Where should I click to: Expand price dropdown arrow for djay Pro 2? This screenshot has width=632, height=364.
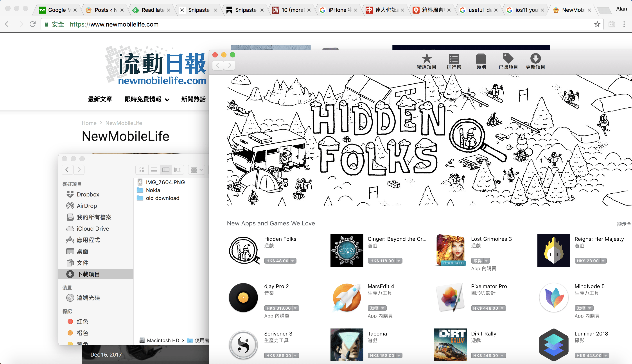coord(296,308)
